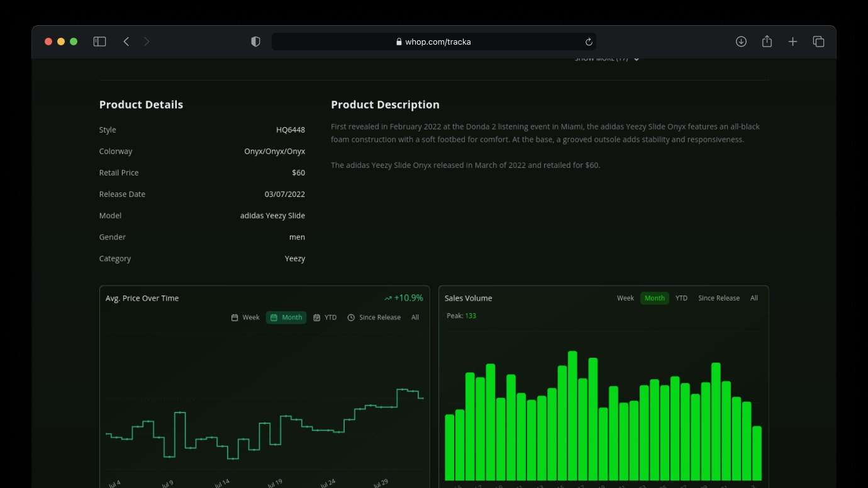Select Month in Sales Volume chart
Screen dimensions: 868x488
tap(655, 298)
